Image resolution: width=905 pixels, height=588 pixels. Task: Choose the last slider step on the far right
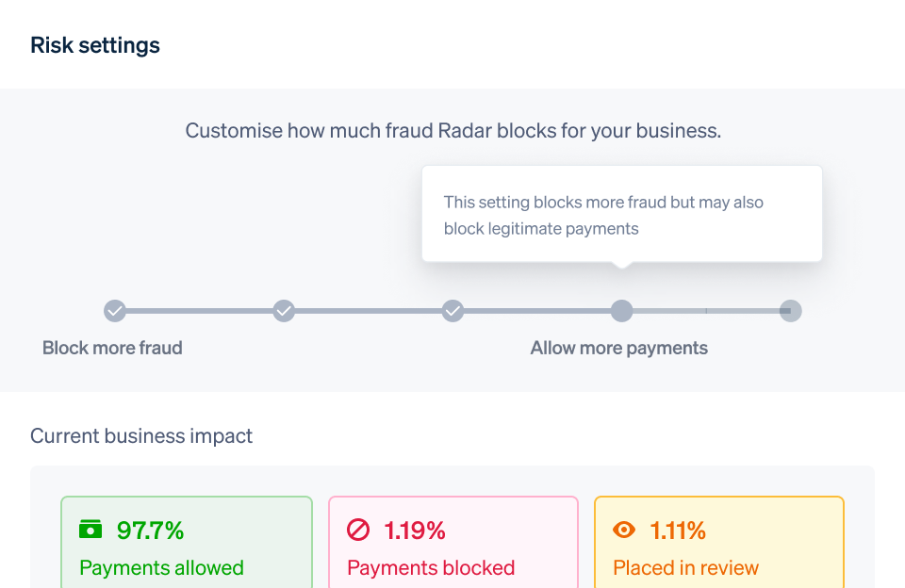coord(791,310)
